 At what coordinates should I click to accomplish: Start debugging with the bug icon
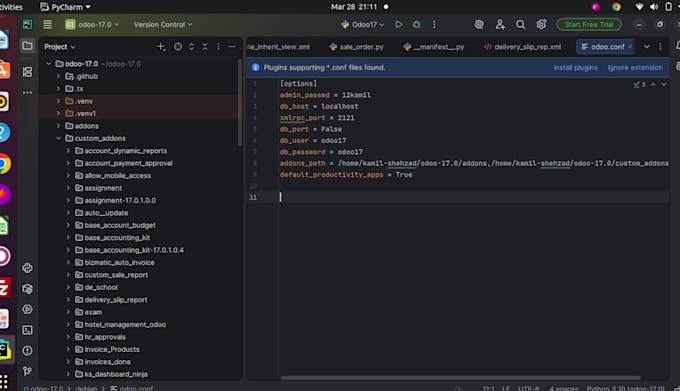pos(416,25)
